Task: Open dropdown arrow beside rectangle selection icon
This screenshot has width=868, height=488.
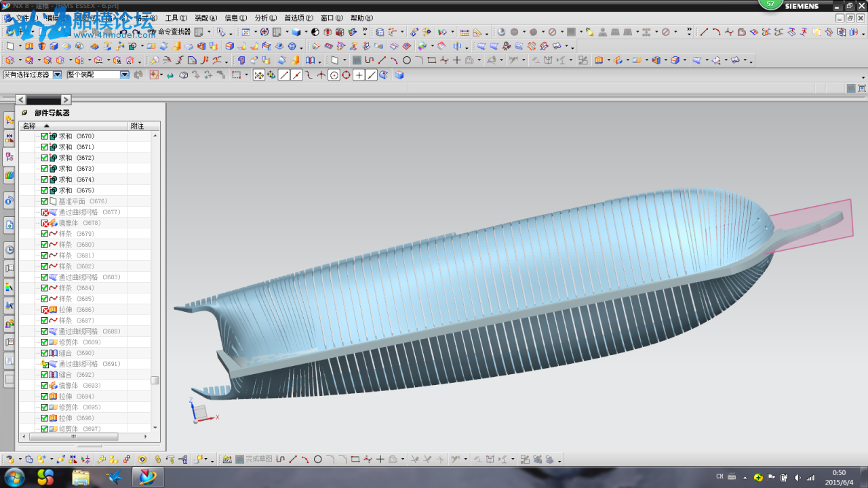Action: point(246,75)
